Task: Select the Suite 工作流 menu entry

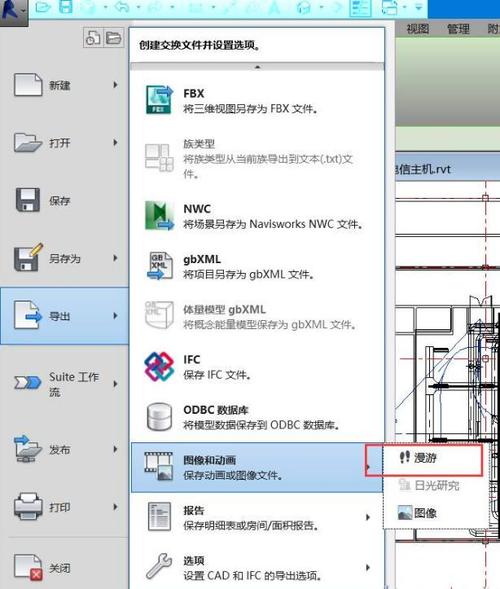Action: click(64, 384)
